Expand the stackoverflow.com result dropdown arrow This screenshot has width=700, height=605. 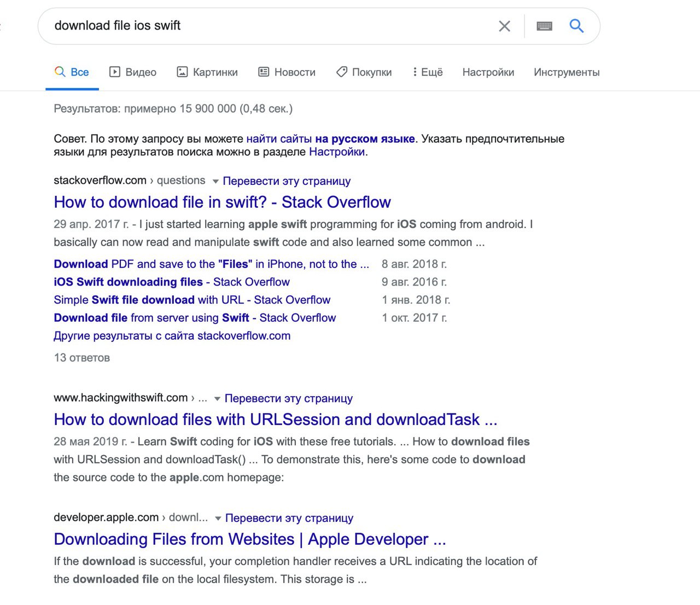215,181
